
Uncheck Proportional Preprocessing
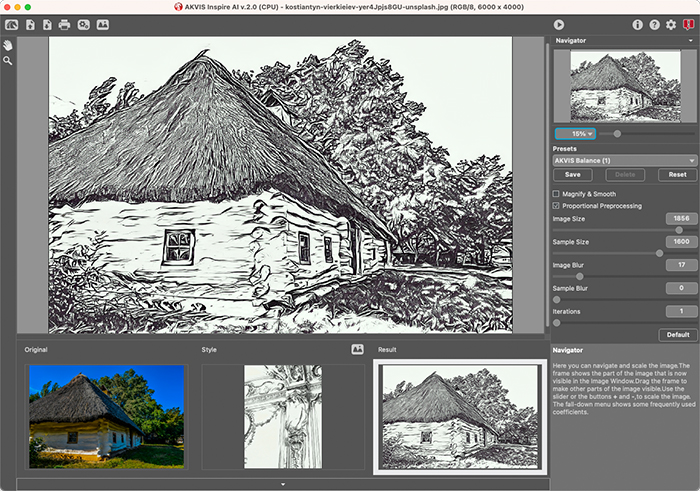tap(557, 206)
